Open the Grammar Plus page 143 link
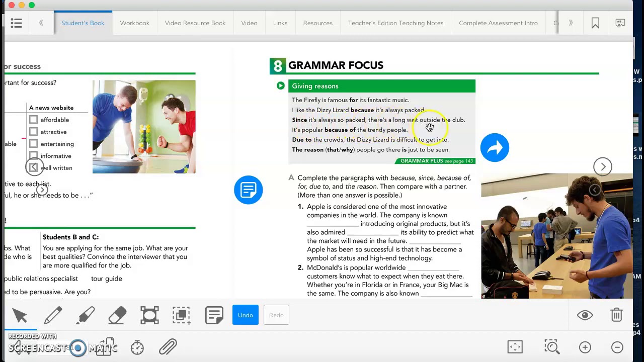Screen dimensions: 644x362 [435, 161]
